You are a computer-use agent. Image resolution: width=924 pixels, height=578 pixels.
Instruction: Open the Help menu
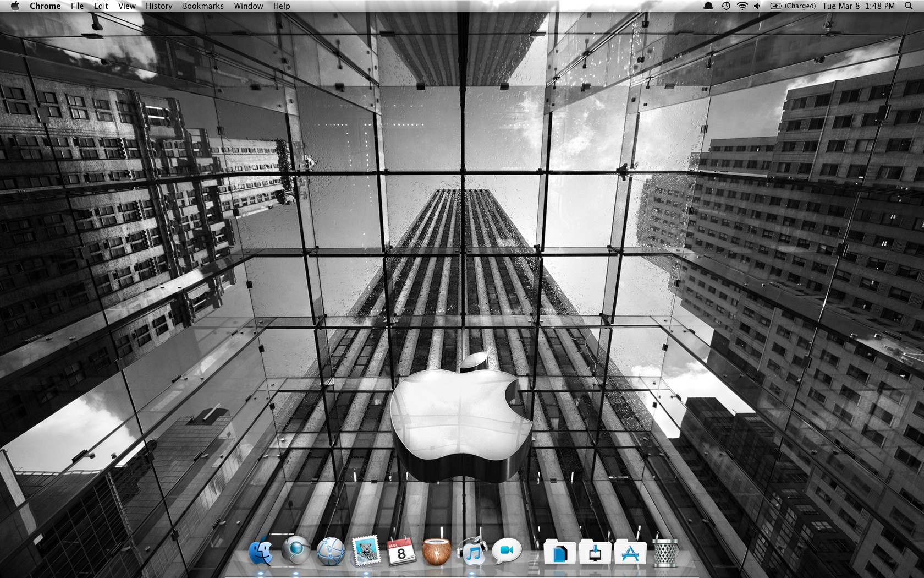282,6
